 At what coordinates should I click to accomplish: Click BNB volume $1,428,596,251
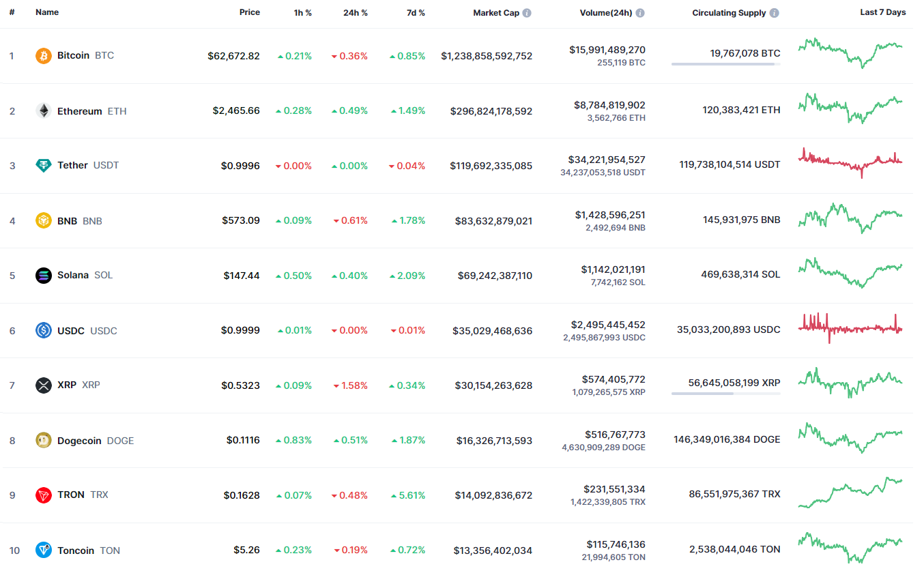click(610, 215)
